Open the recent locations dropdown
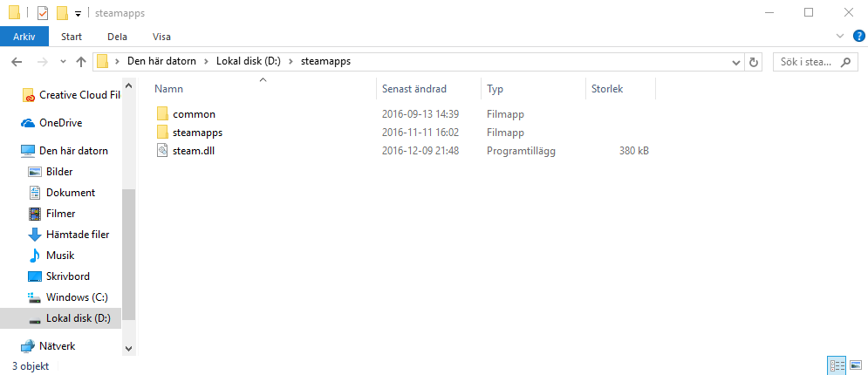 pyautogui.click(x=63, y=62)
